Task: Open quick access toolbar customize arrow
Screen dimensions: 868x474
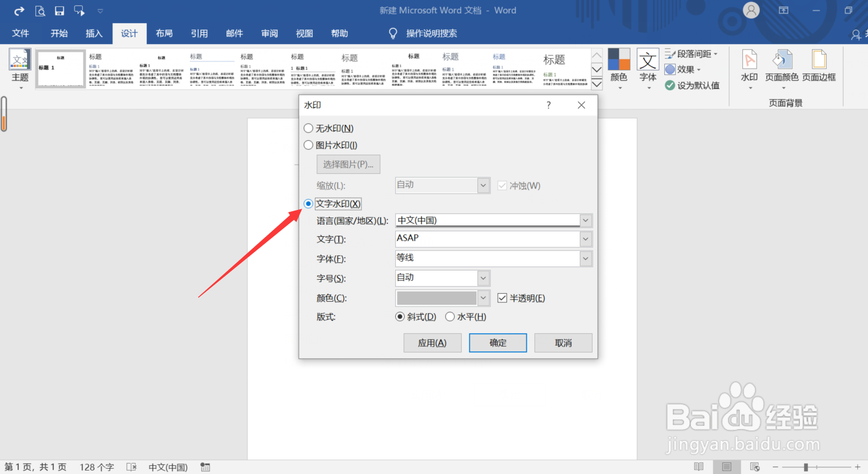Action: click(x=100, y=11)
